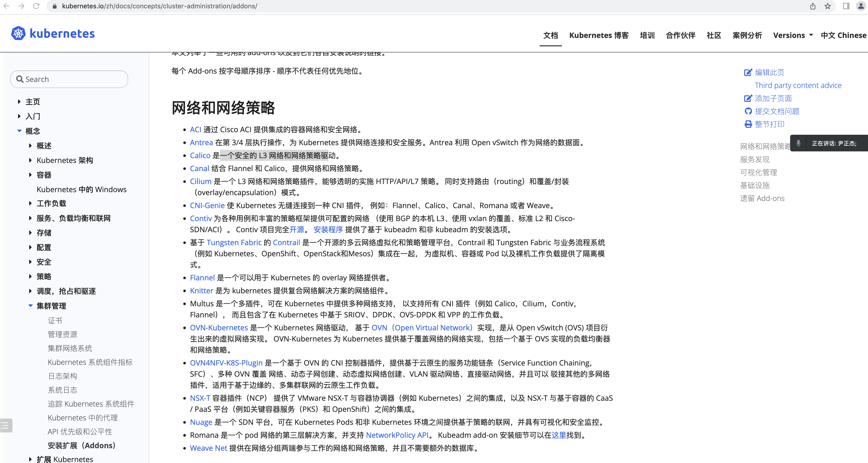
Task: Switch to the Kubernetes 博客 tab
Action: coord(599,35)
